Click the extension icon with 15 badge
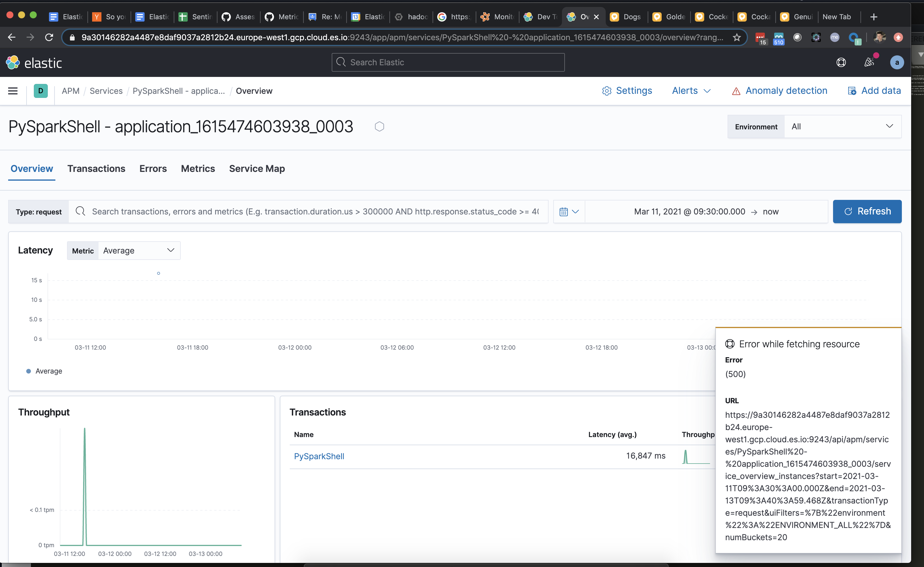This screenshot has width=924, height=567. (760, 38)
